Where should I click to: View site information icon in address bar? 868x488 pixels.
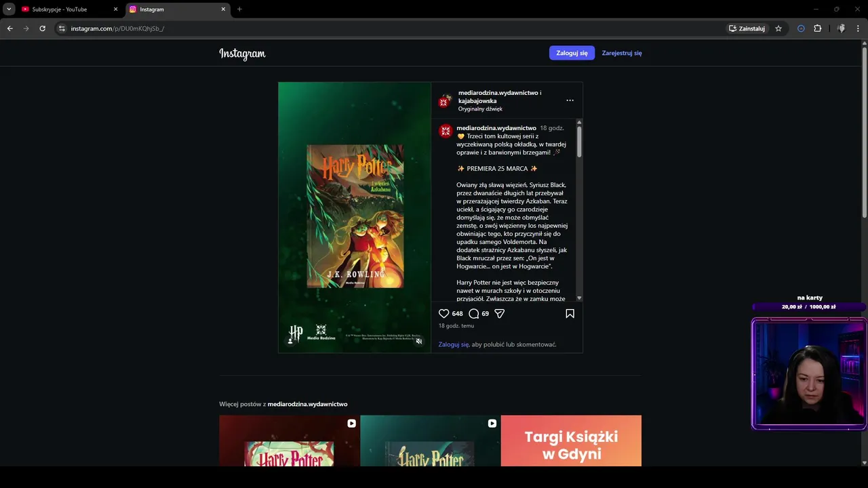(62, 28)
